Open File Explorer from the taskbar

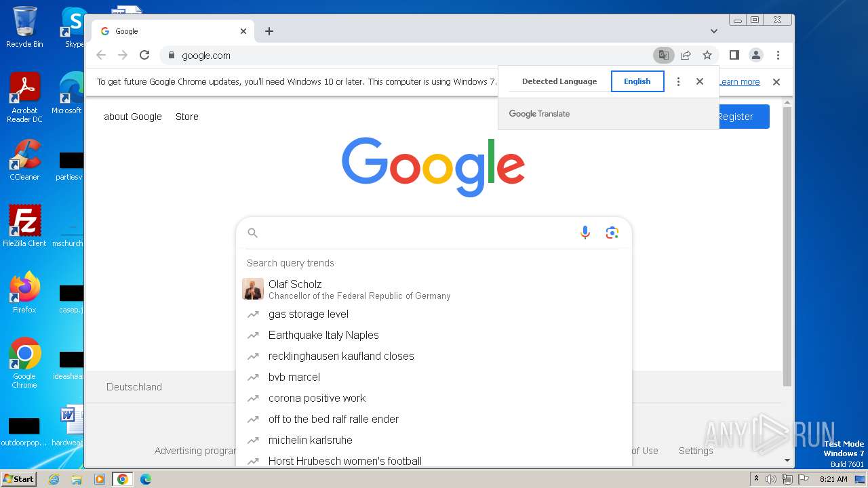point(77,479)
